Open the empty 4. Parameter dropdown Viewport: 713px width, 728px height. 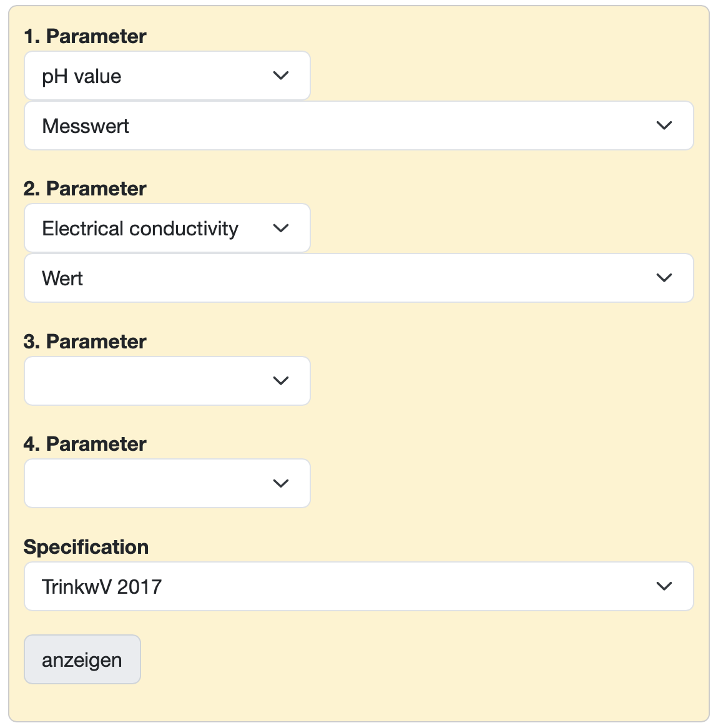(167, 483)
